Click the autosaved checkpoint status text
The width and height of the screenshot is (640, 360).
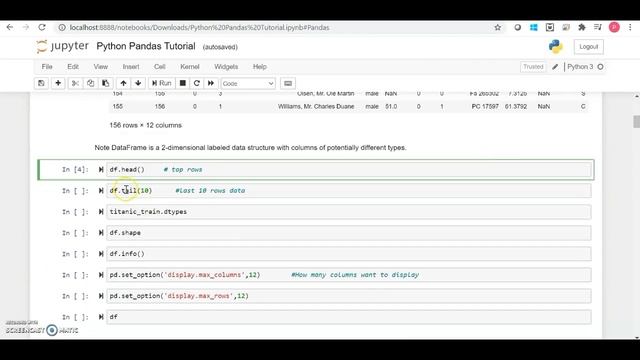(x=220, y=47)
